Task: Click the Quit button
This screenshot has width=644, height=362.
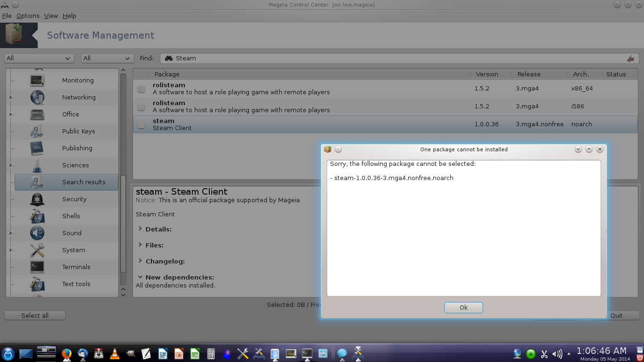Action: point(616,315)
